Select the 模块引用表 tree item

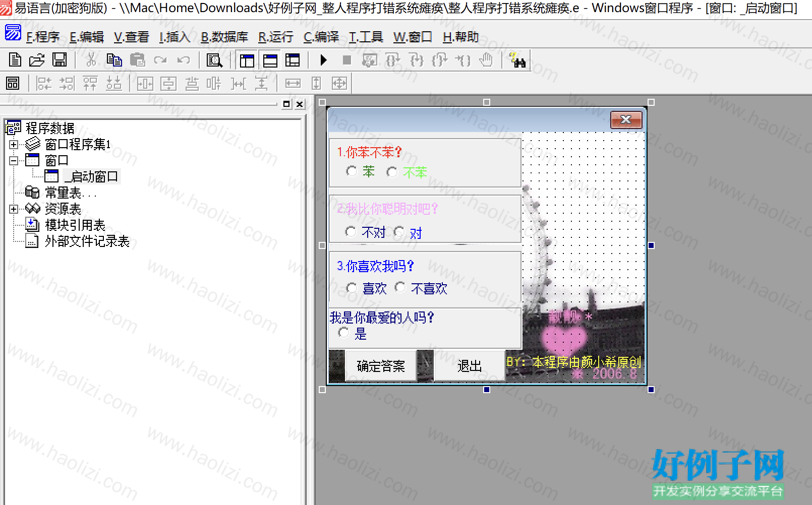click(x=75, y=225)
